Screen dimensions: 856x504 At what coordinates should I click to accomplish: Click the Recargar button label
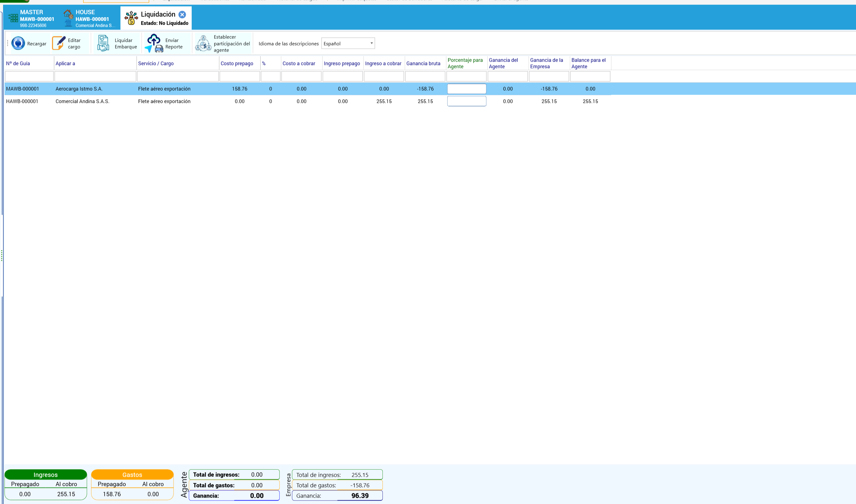[x=37, y=44]
